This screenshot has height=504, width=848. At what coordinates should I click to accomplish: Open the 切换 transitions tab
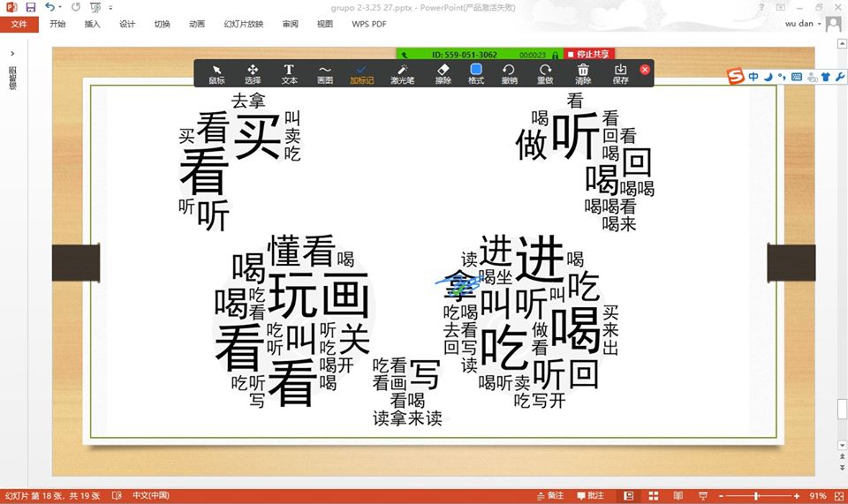click(163, 24)
